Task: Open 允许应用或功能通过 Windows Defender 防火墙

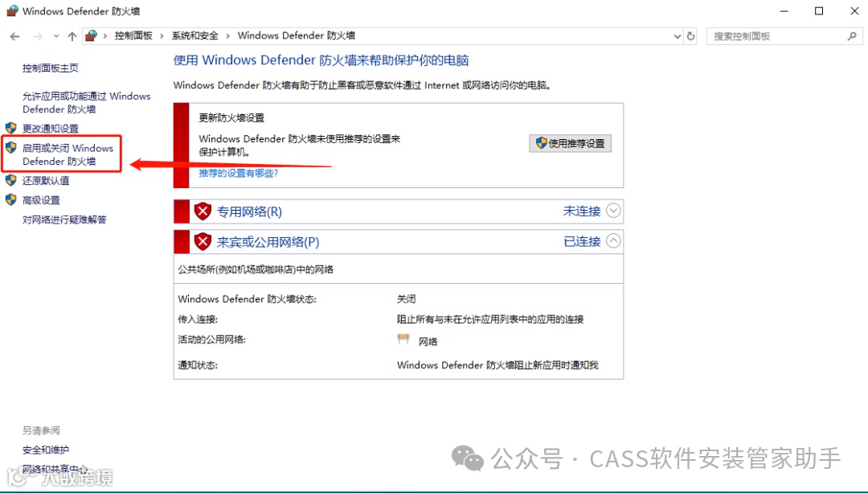Action: tap(86, 102)
